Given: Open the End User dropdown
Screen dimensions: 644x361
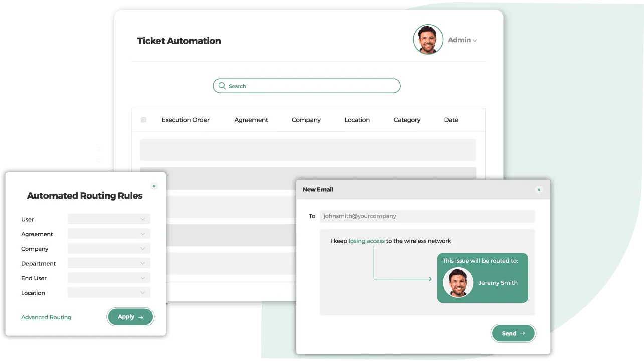Looking at the screenshot, I should click(109, 278).
